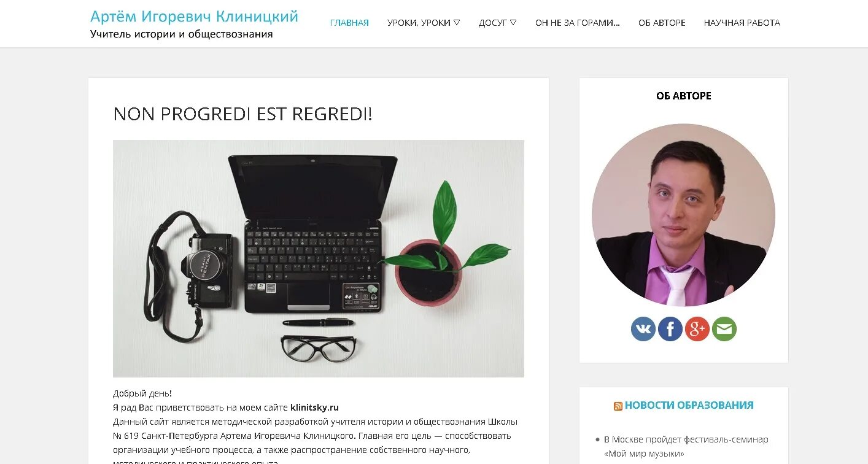Open the Facebook profile icon

[x=670, y=329]
